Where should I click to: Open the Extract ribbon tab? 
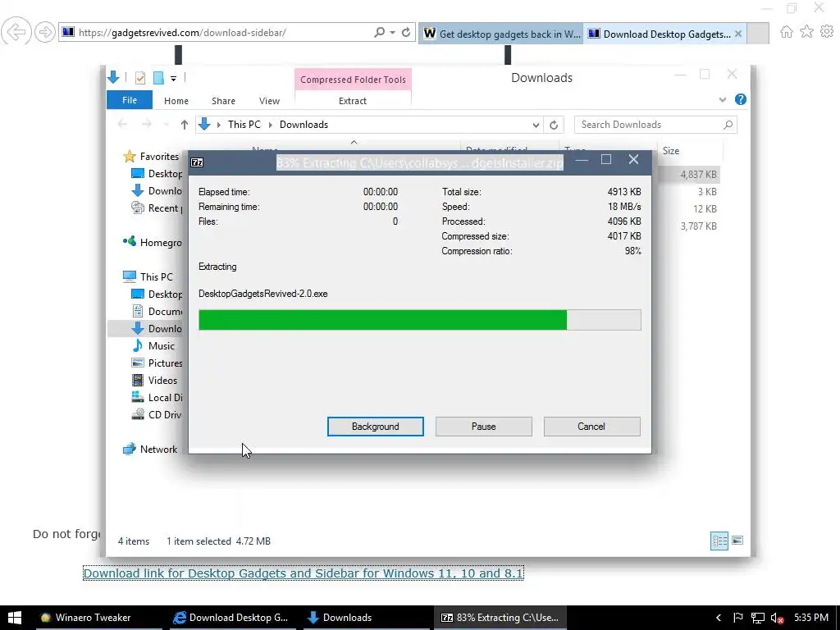pyautogui.click(x=353, y=101)
